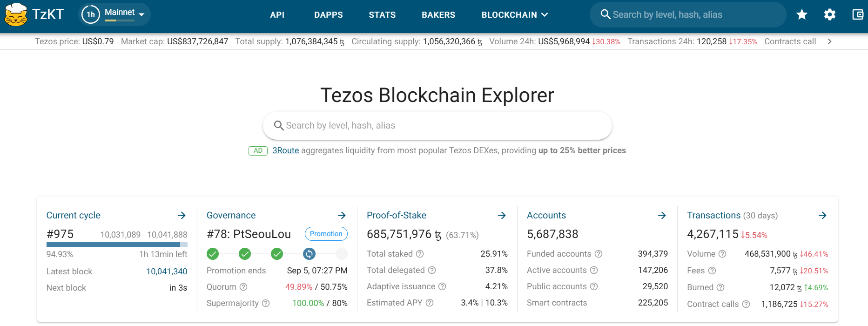
Task: Click the Promotion period badge
Action: pyautogui.click(x=326, y=234)
